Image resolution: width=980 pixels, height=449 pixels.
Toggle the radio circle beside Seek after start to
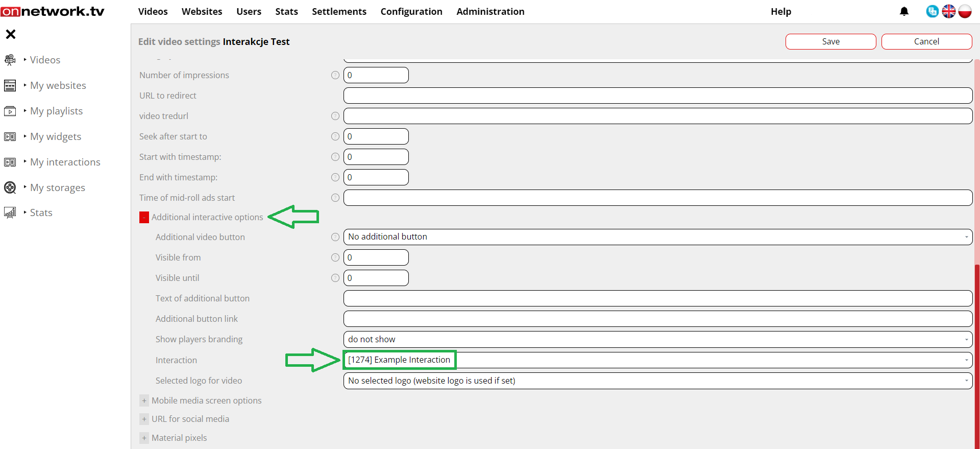pyautogui.click(x=335, y=136)
